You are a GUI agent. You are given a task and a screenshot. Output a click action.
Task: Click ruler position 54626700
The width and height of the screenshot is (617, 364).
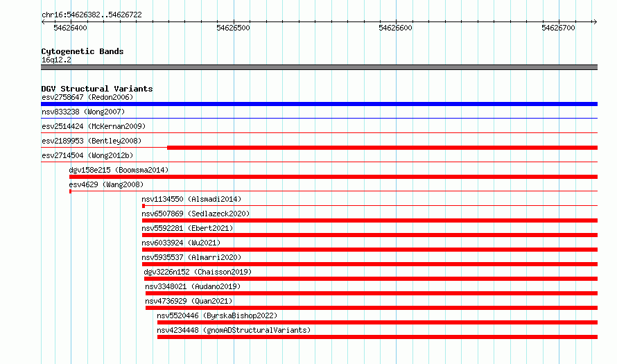coord(558,28)
